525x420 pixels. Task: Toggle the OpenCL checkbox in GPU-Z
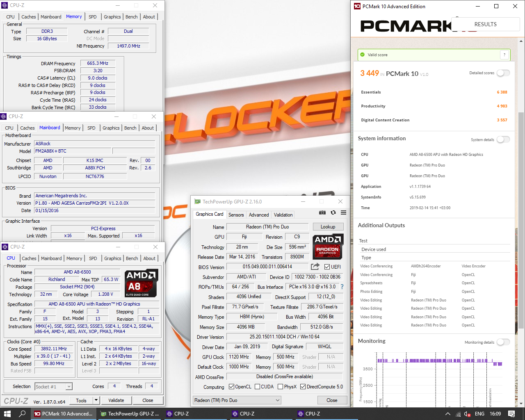[231, 386]
